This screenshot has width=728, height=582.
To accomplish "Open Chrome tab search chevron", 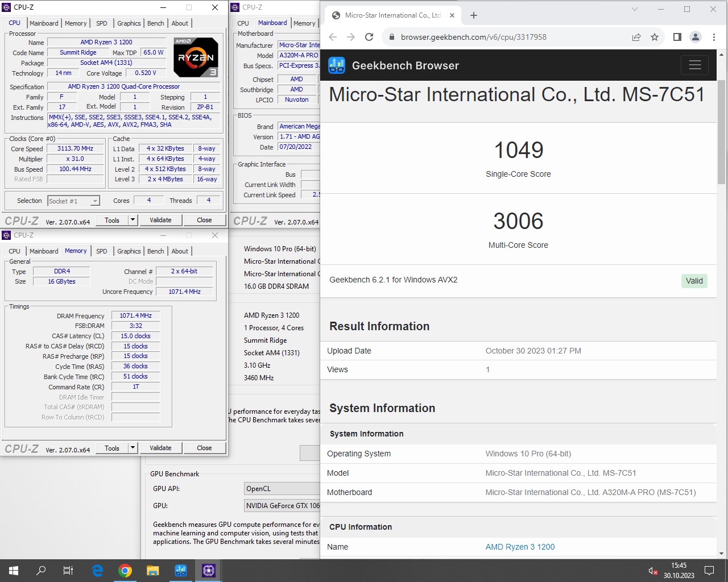I will (x=635, y=9).
